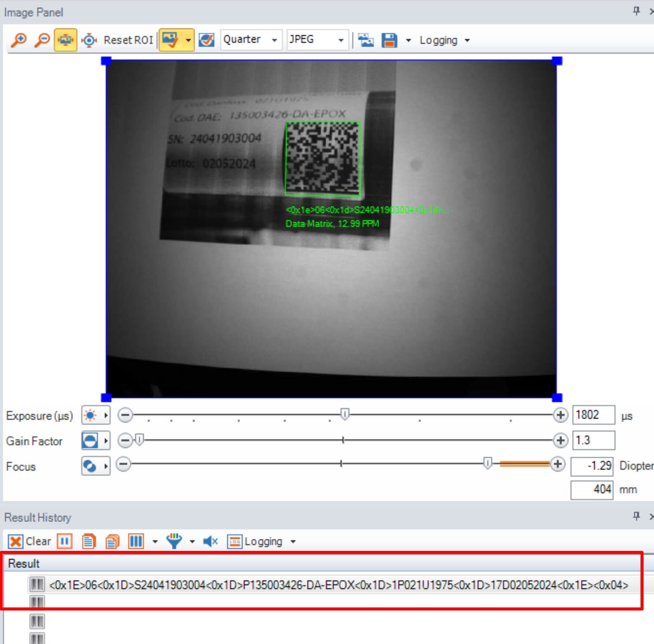This screenshot has height=644, width=654.
Task: Click the zoom in magnifier icon
Action: (x=19, y=40)
